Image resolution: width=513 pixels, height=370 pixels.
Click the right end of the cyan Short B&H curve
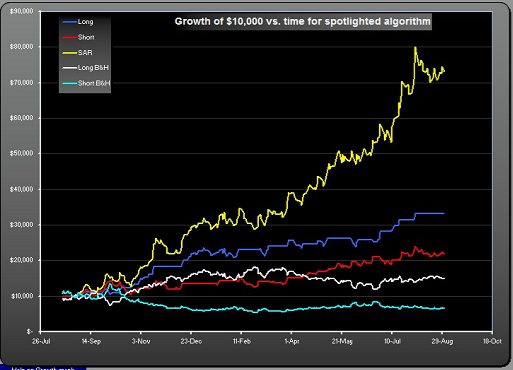pos(444,308)
